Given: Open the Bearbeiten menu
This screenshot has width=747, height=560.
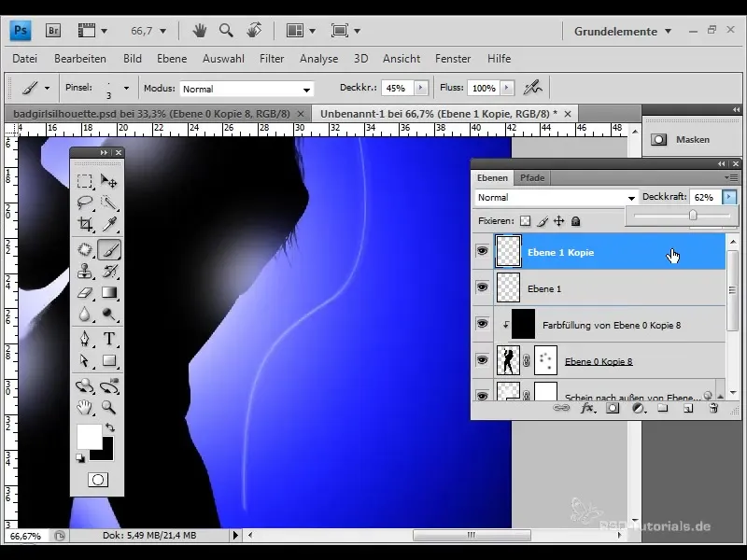Looking at the screenshot, I should coord(80,59).
